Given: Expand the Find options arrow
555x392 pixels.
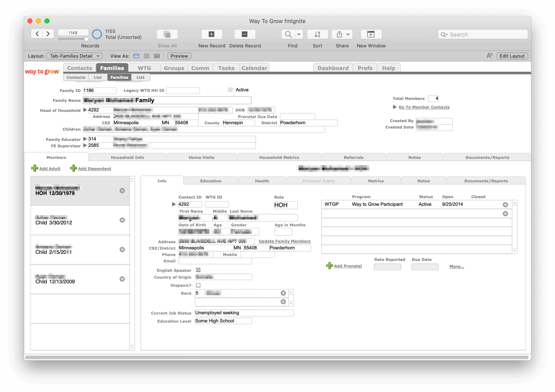Looking at the screenshot, I should pos(299,34).
